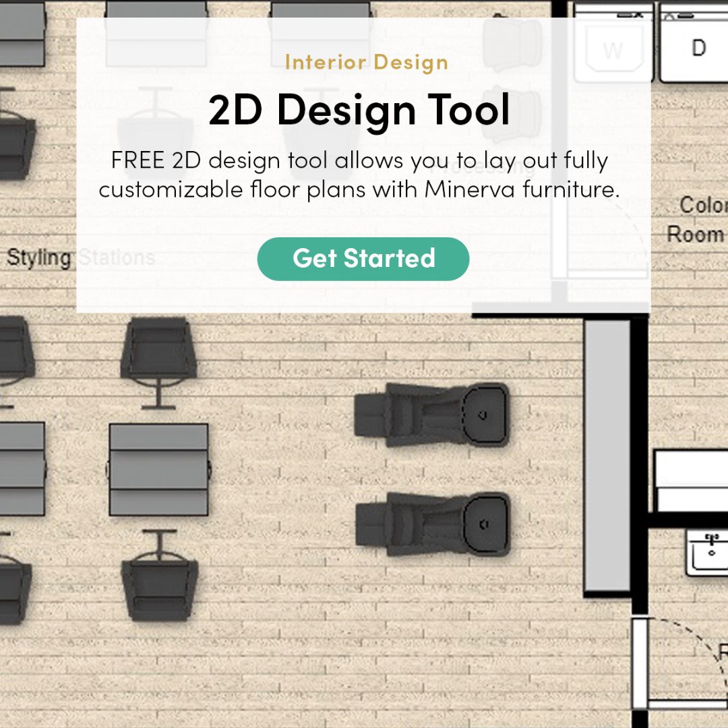This screenshot has height=728, width=728.
Task: Click the "Color Room" floor plan label
Action: tap(697, 219)
